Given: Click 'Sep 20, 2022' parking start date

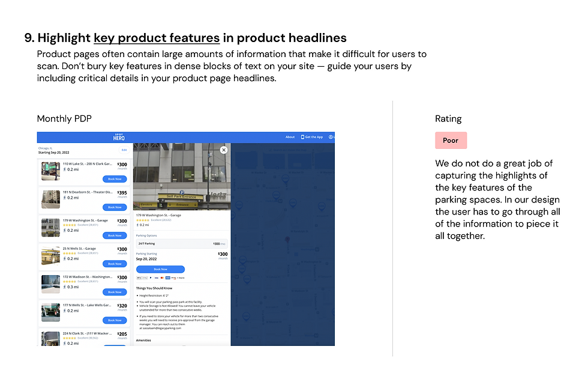Looking at the screenshot, I should click(x=146, y=259).
